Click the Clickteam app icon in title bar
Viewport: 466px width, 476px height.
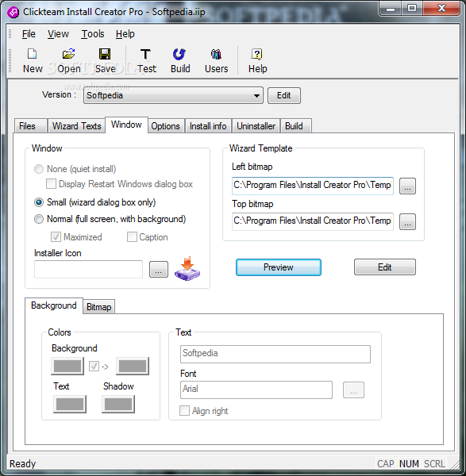point(13,12)
